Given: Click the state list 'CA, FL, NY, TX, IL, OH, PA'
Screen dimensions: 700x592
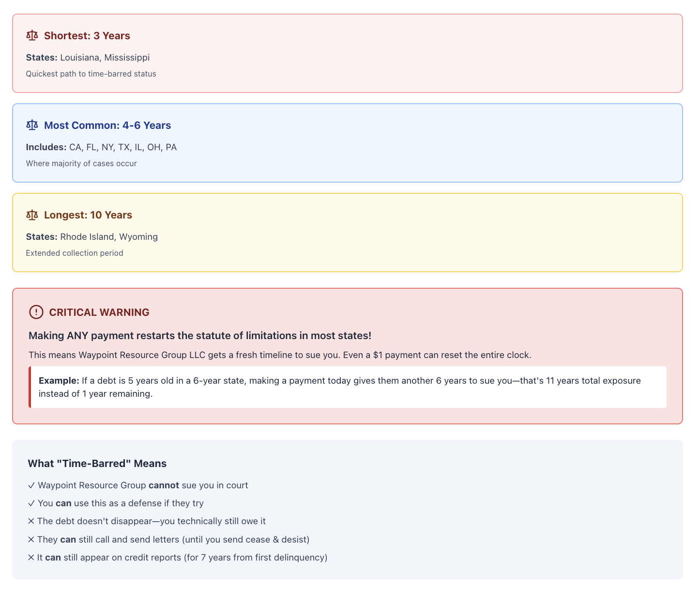Looking at the screenshot, I should tap(123, 147).
